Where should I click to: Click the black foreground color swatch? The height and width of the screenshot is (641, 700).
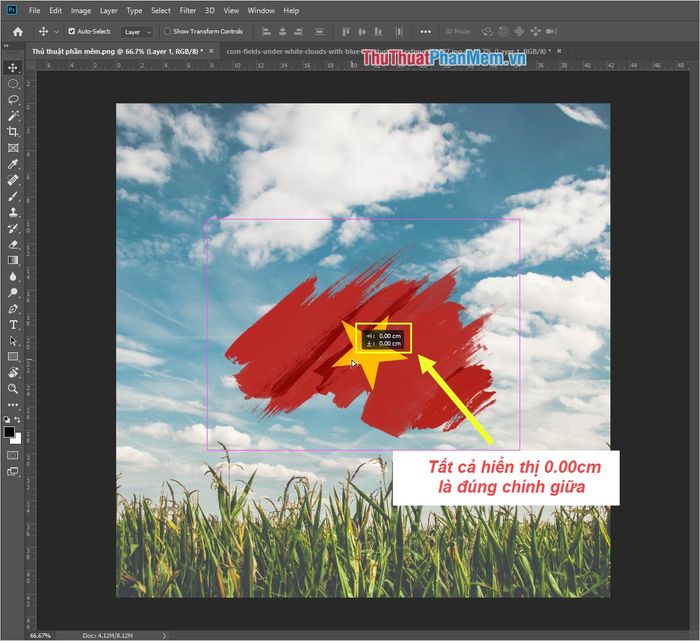(8, 432)
